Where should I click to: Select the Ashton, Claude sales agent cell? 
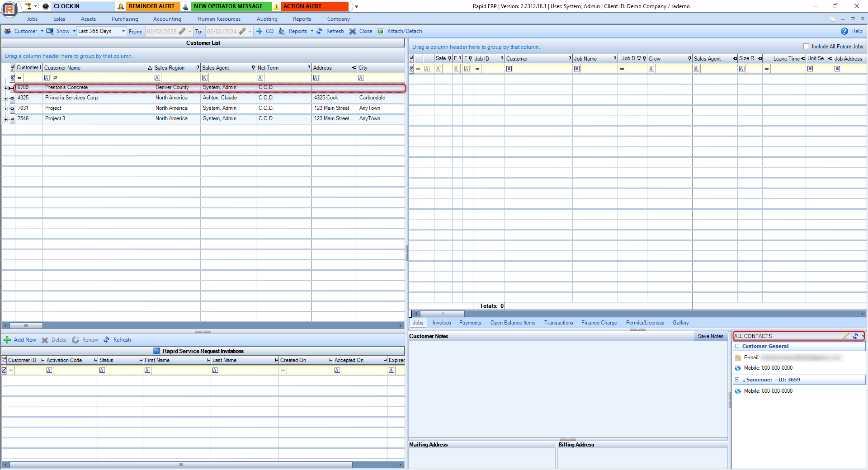[x=228, y=98]
